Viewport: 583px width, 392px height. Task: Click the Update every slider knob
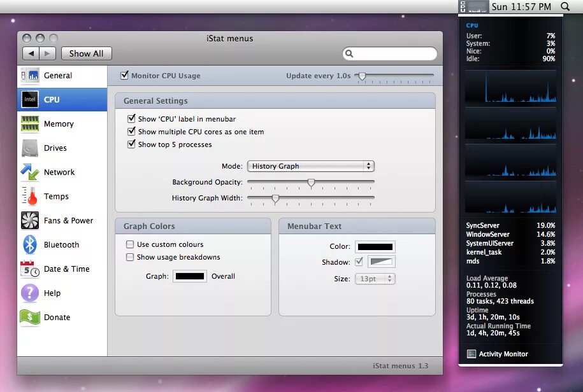click(x=362, y=76)
